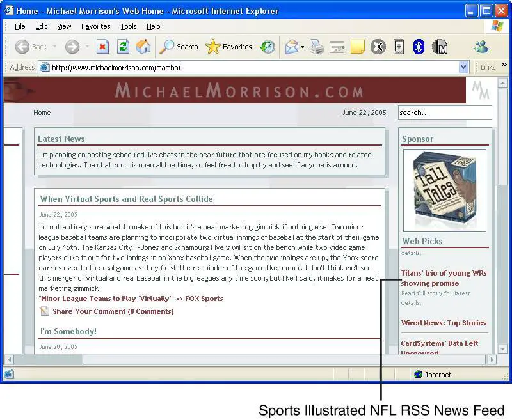Viewport: 512px width, 420px height.
Task: Click the Windows flag logo
Action: coord(497,26)
